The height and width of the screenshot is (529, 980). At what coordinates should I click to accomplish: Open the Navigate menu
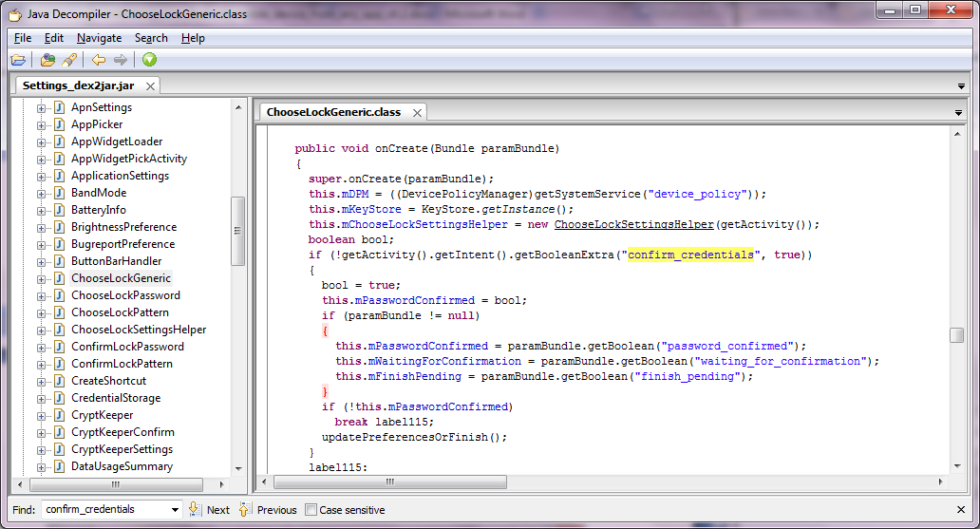coord(100,38)
